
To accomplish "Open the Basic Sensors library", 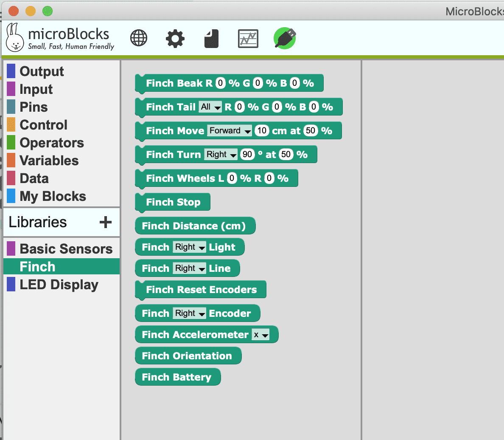I will tap(66, 249).
